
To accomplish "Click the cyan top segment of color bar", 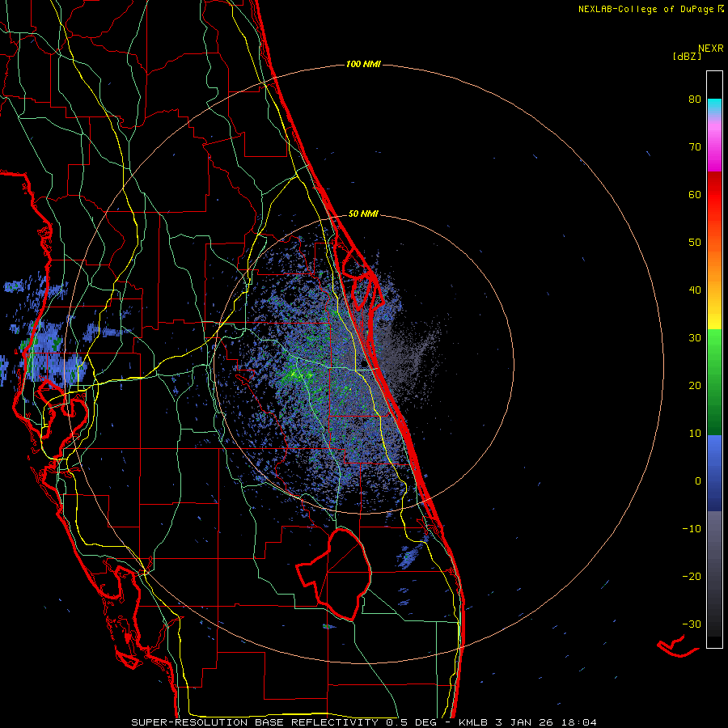I will 714,106.
